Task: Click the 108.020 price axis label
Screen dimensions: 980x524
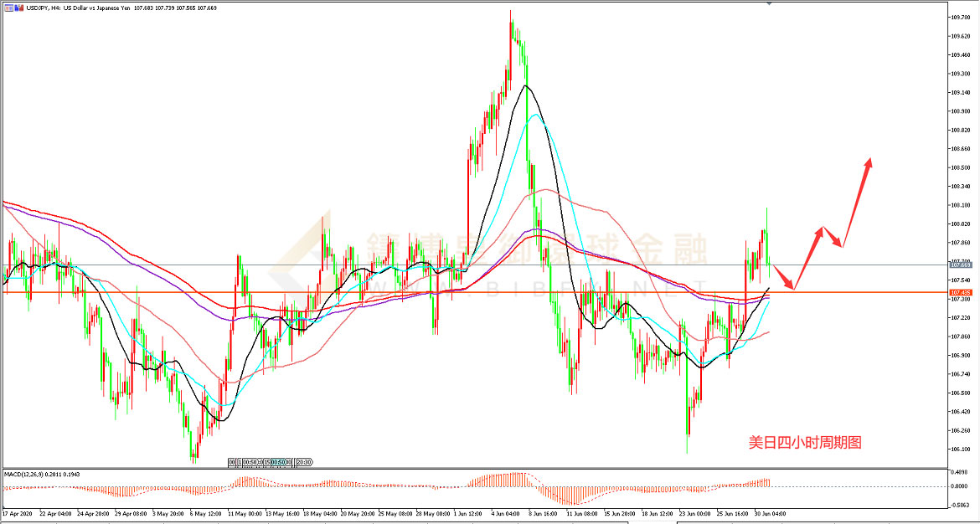Action: (x=960, y=224)
